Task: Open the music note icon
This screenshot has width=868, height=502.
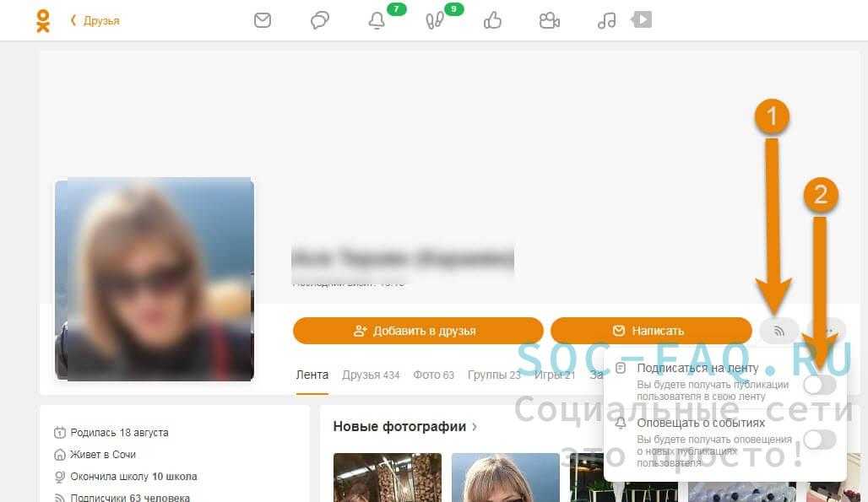Action: 606,20
